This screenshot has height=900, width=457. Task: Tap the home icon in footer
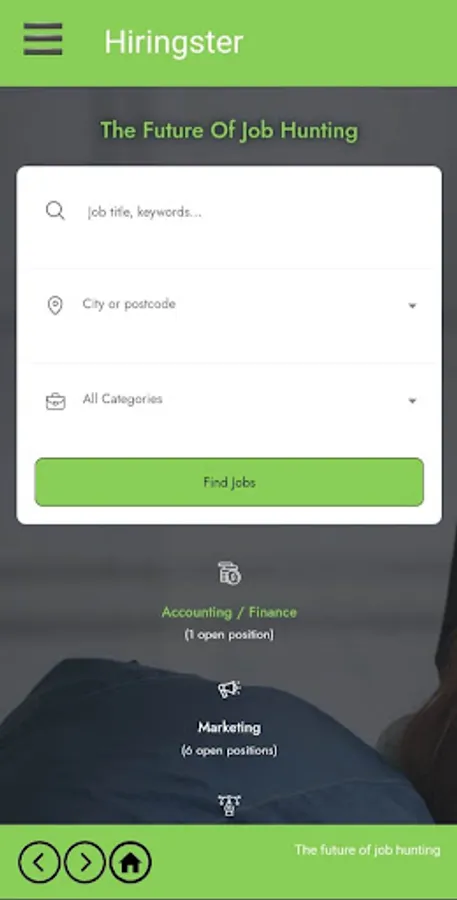point(130,862)
